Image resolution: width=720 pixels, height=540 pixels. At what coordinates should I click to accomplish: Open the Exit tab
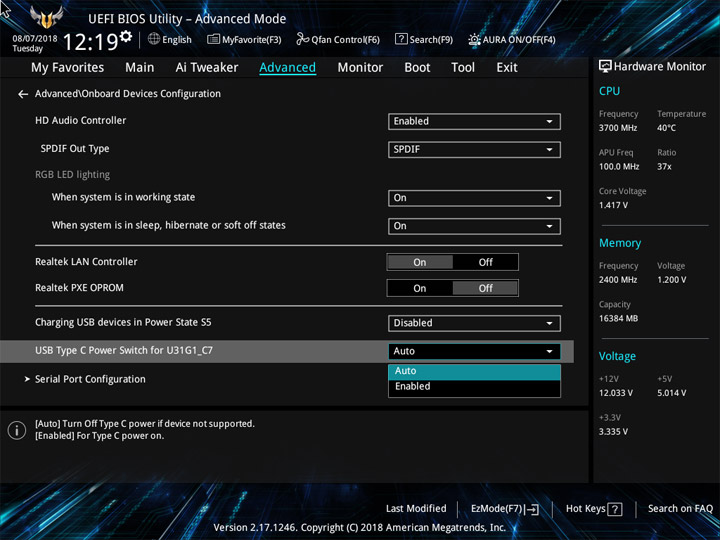(506, 68)
